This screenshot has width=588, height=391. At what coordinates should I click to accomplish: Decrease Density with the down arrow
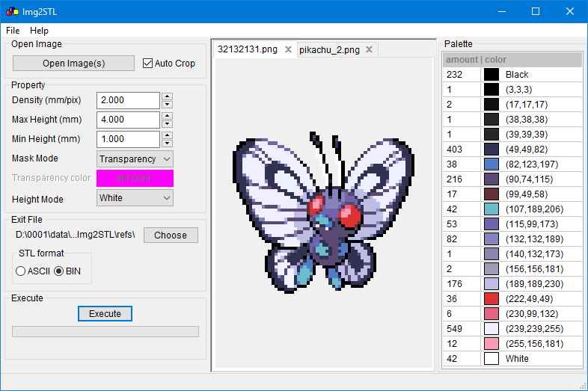point(168,105)
